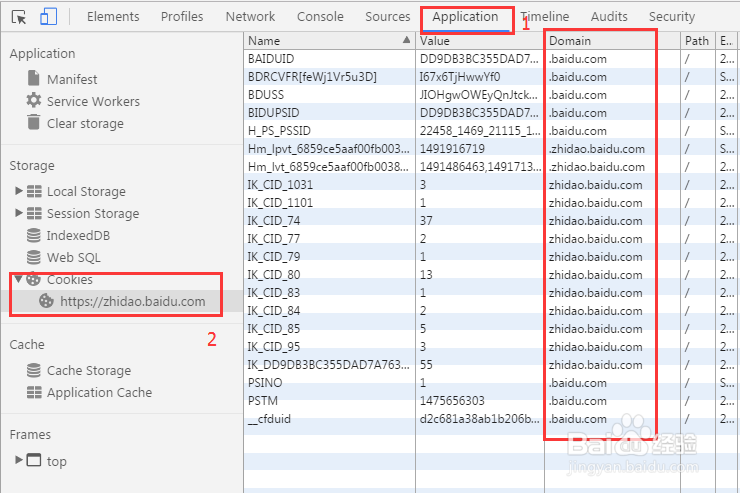740x493 pixels.
Task: Select the IK_CID_77 cookie name
Action: [274, 239]
